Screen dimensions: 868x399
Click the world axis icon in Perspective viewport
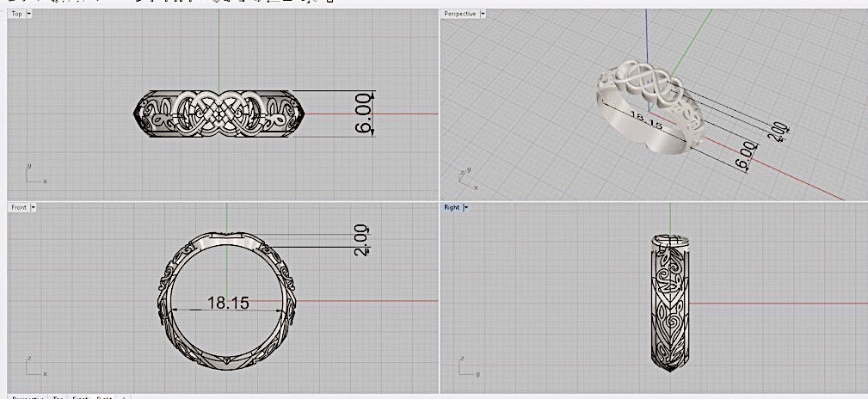(x=465, y=179)
